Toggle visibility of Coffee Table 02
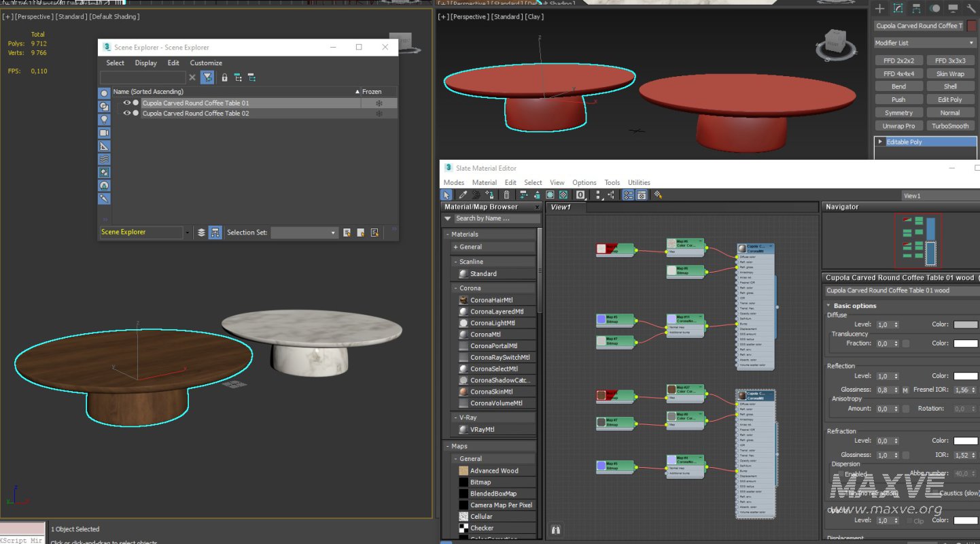980x544 pixels. [126, 114]
